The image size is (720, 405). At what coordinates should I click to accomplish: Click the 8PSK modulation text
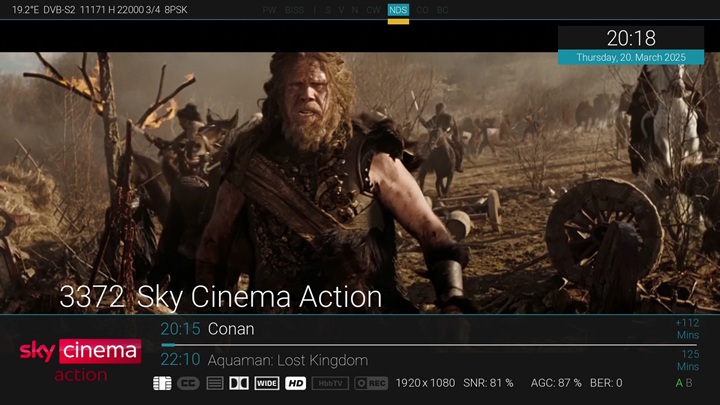tap(175, 10)
